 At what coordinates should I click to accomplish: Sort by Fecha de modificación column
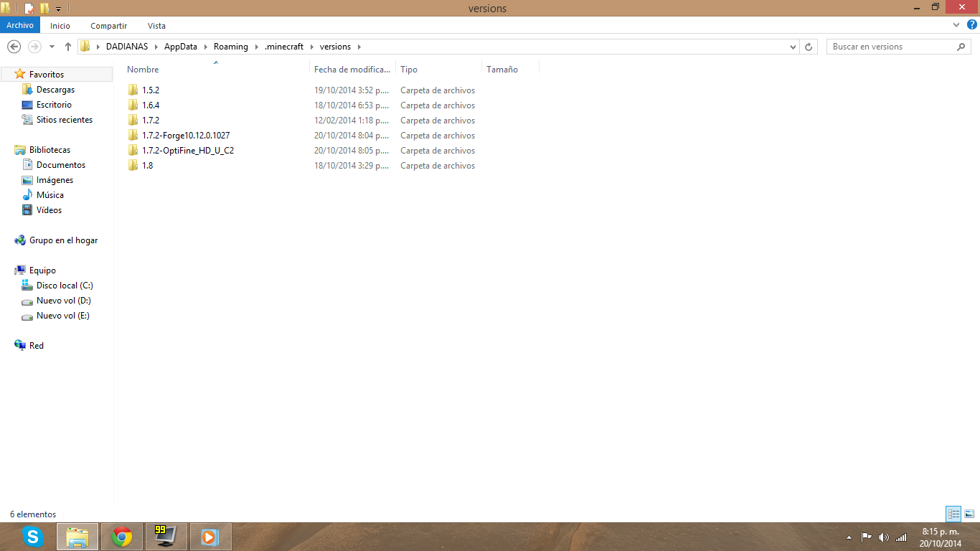(352, 70)
